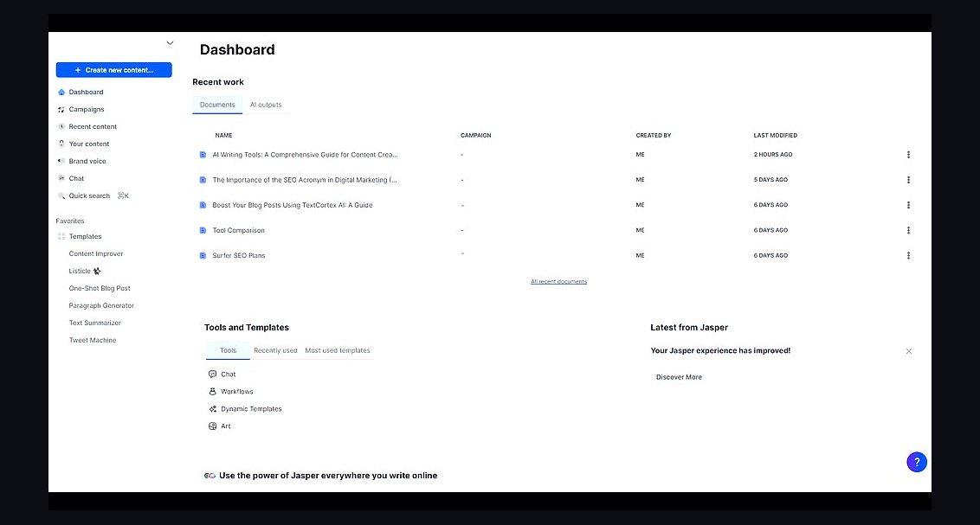The height and width of the screenshot is (525, 980).
Task: Click the Art palette icon
Action: coord(212,426)
